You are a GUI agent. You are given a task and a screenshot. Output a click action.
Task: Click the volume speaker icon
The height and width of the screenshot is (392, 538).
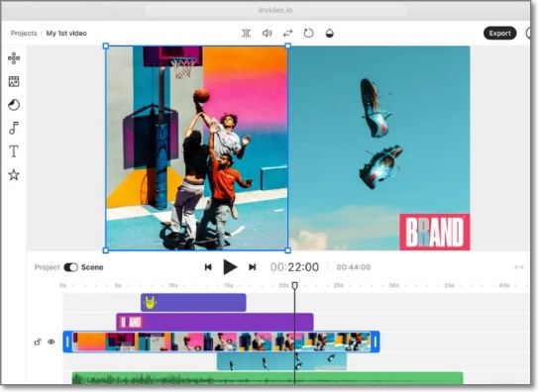[x=267, y=34]
